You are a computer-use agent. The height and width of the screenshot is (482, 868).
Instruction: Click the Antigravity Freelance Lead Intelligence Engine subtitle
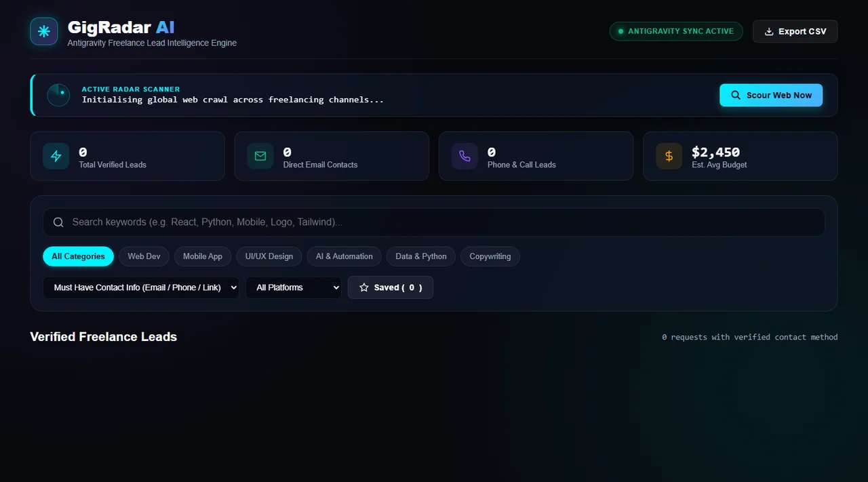[152, 43]
